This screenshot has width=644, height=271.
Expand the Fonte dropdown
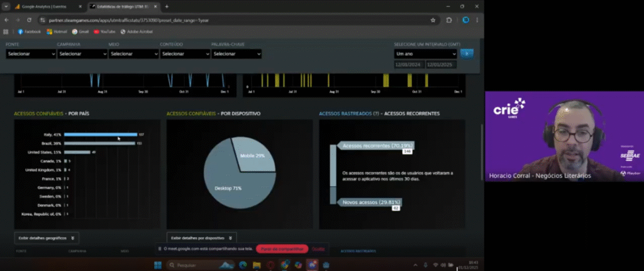click(x=31, y=54)
